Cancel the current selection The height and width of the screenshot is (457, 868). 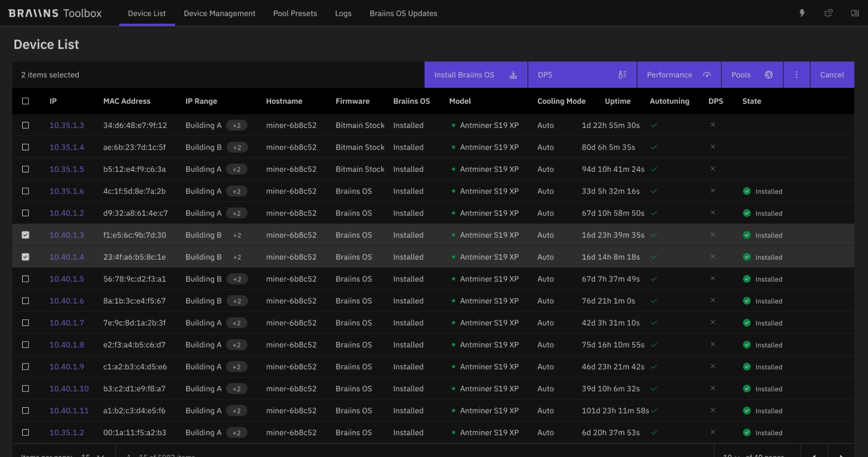pyautogui.click(x=832, y=75)
